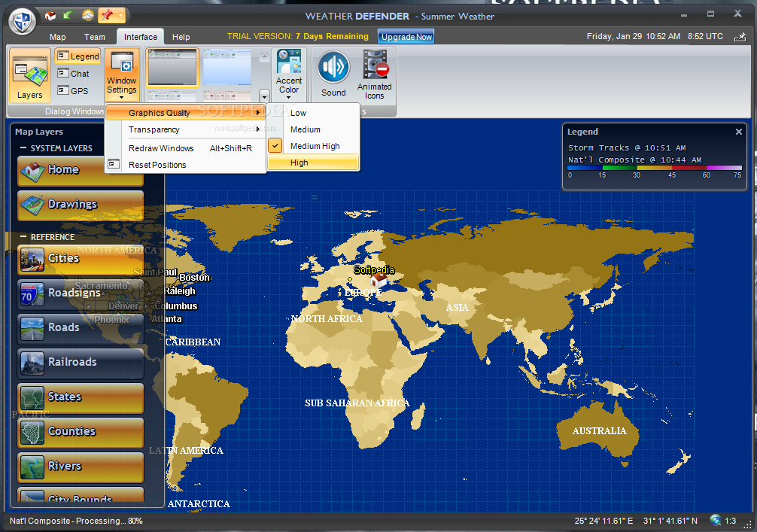Screen dimensions: 757x532
Task: Select Low graphics quality
Action: [x=313, y=112]
